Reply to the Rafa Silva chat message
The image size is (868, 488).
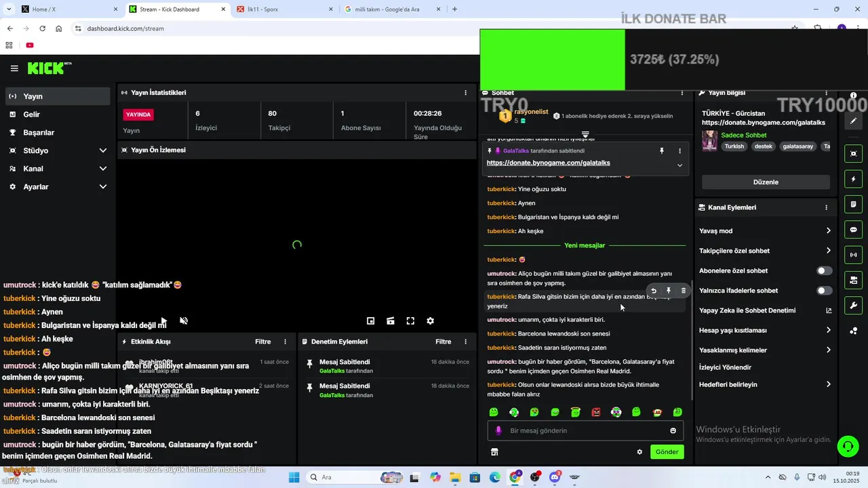[x=654, y=291]
